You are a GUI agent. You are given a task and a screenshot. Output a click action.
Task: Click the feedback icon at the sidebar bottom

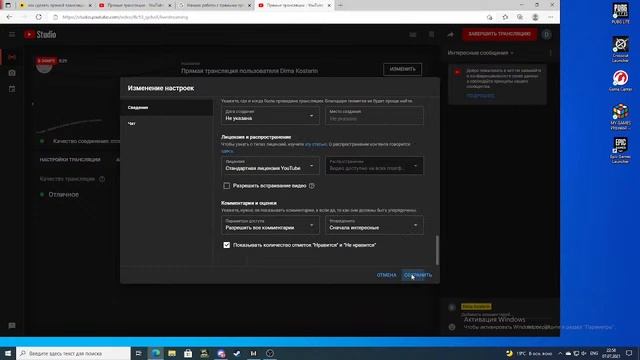(12, 326)
